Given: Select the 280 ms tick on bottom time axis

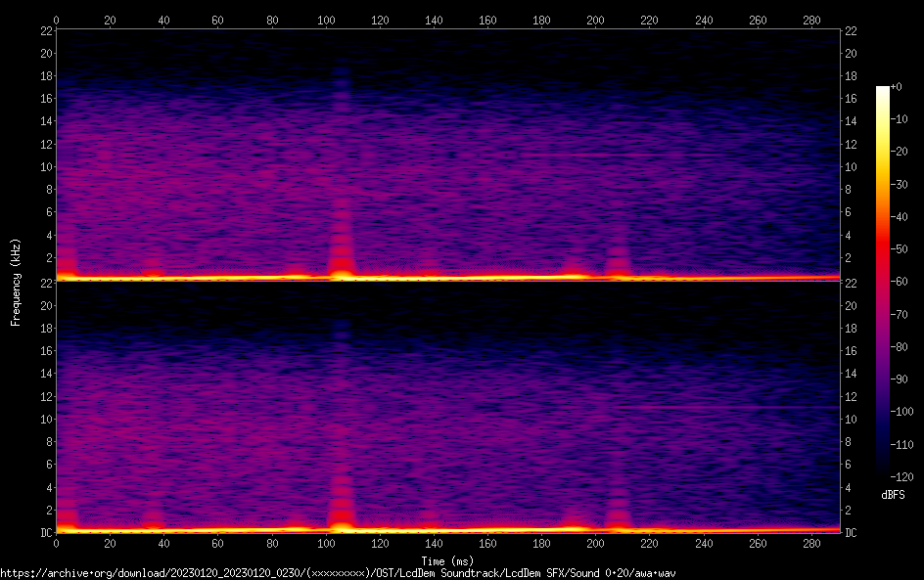Looking at the screenshot, I should (x=810, y=544).
